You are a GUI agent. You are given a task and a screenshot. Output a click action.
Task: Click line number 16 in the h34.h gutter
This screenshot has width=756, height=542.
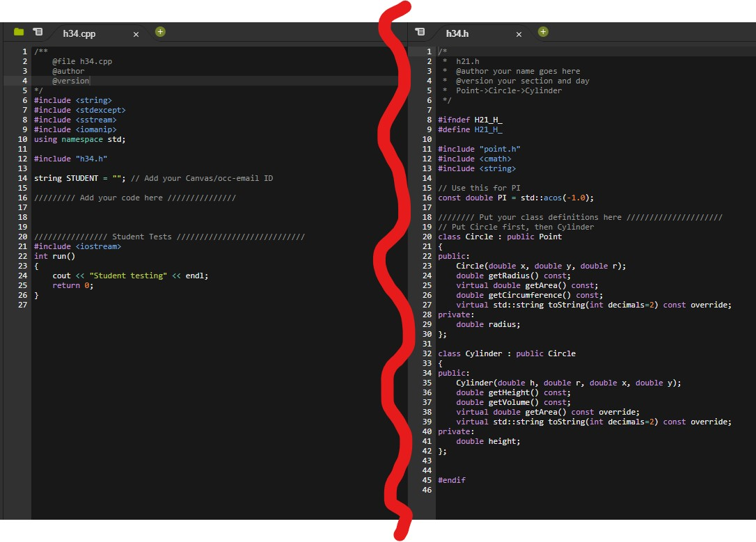(x=427, y=198)
